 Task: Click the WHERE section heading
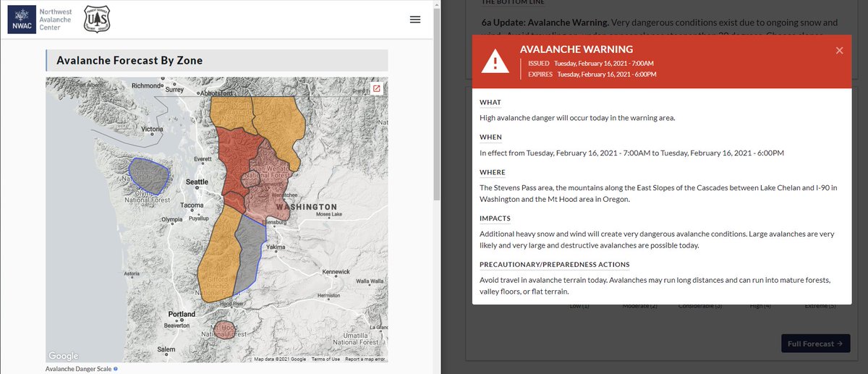pos(493,172)
